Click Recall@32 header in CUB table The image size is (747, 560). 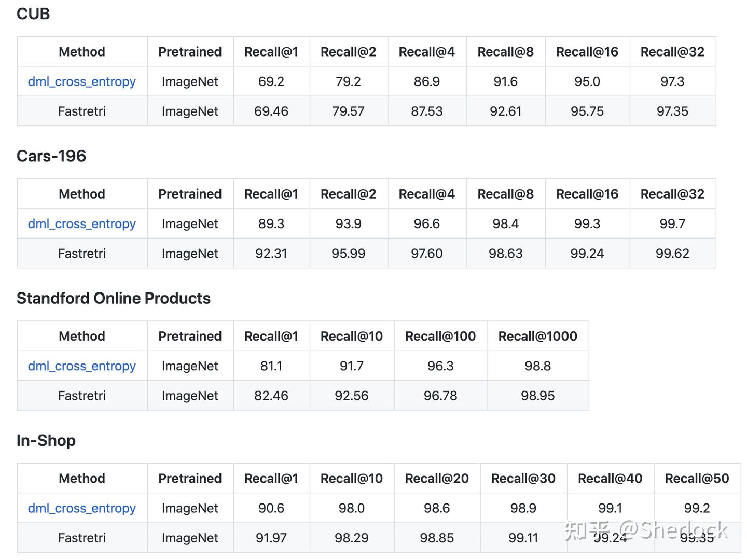[x=672, y=52]
